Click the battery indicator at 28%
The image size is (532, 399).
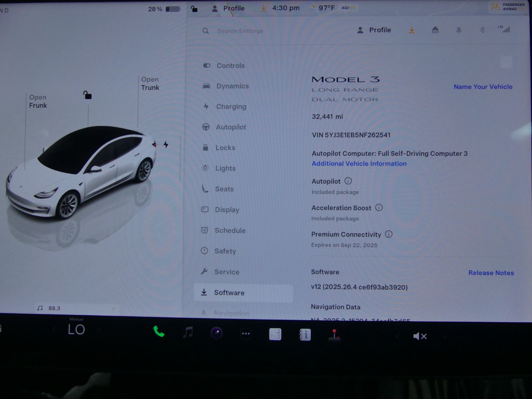pyautogui.click(x=164, y=9)
